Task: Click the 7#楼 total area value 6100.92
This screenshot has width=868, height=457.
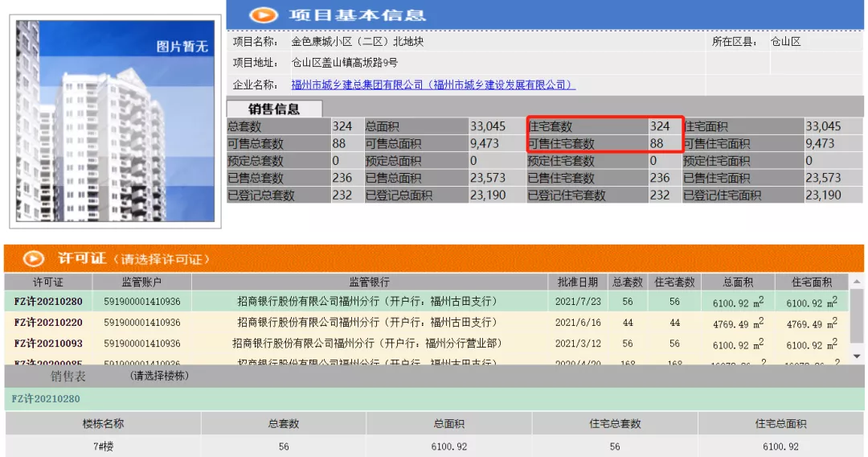Action: click(x=449, y=447)
